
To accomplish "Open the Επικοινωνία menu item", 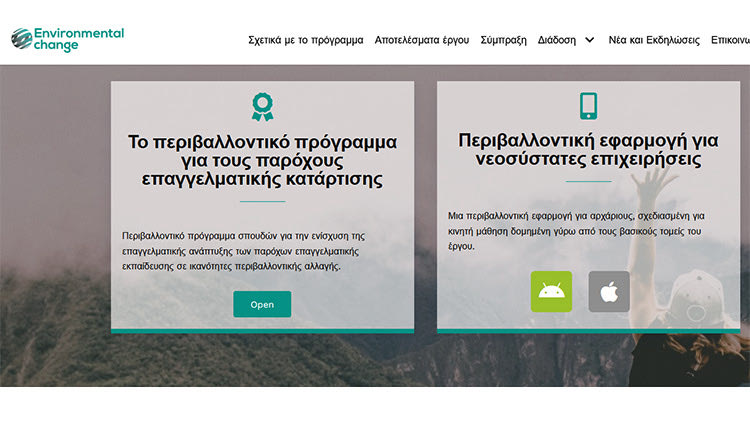I will [730, 40].
